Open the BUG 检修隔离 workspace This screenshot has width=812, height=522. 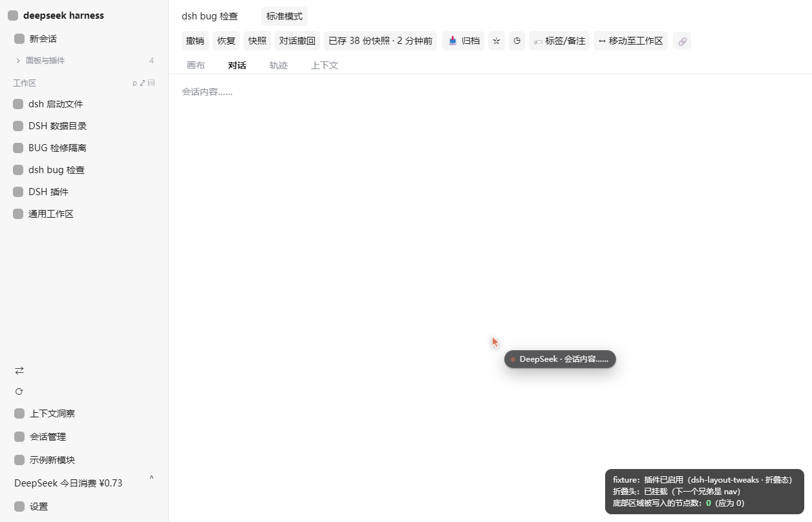[84, 148]
